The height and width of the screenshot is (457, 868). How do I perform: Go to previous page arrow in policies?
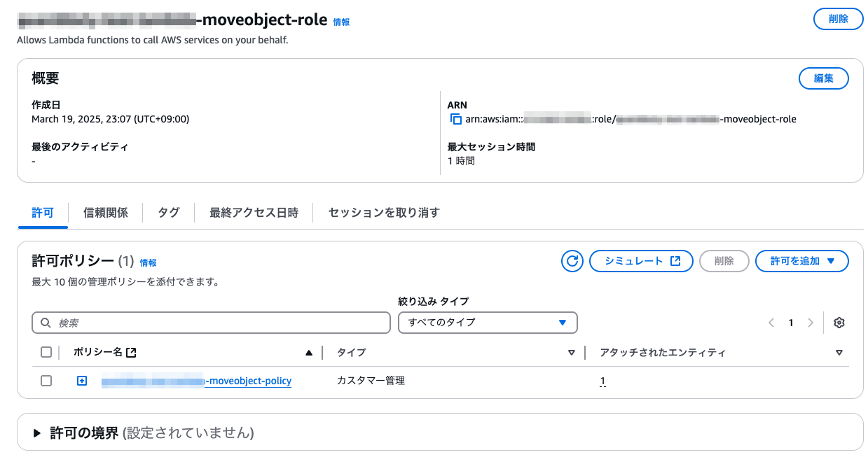coord(771,323)
